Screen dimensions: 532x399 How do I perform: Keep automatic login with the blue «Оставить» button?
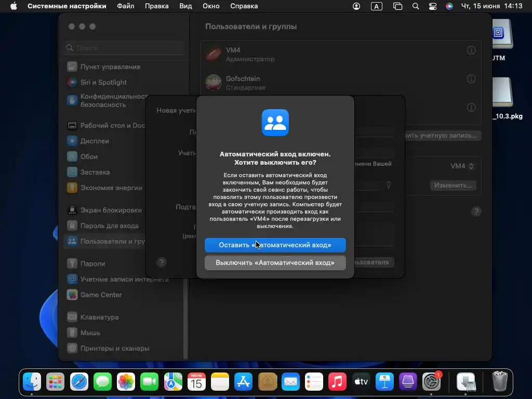coord(275,245)
